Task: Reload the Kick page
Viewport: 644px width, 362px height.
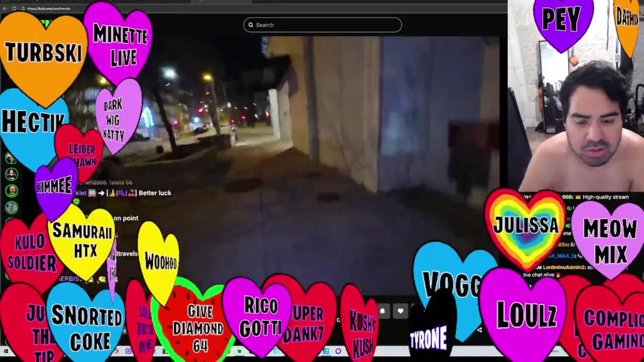Action: (x=14, y=9)
